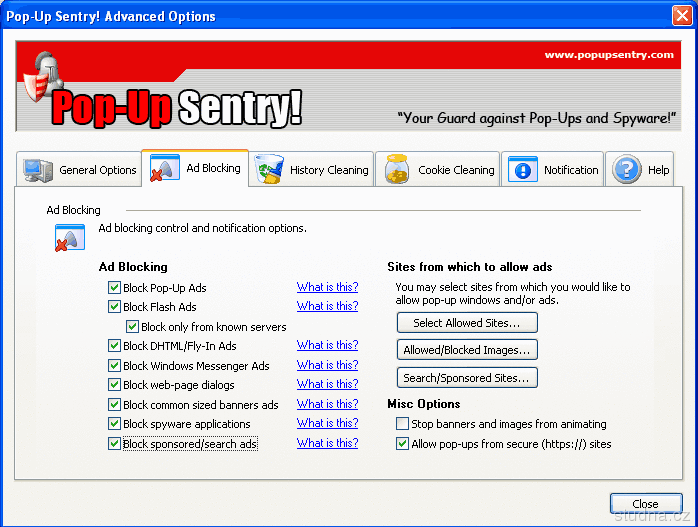Click the Ad Blocking section megaphone icon

pos(70,238)
